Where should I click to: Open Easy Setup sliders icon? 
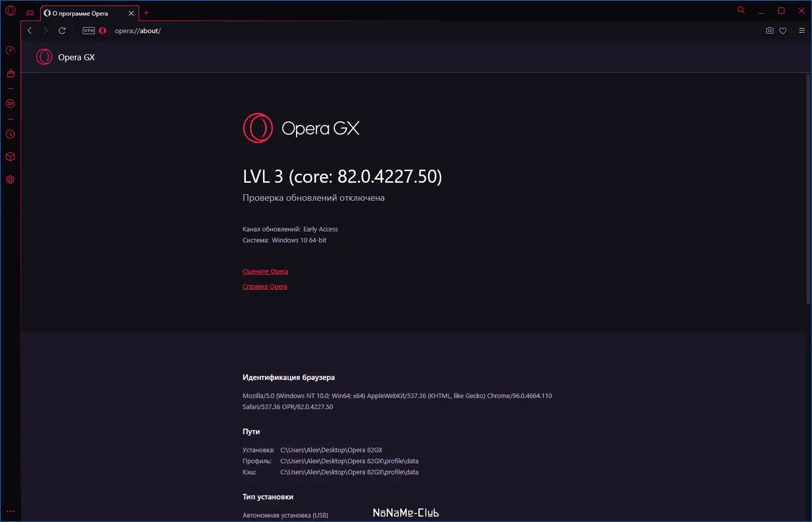coord(802,31)
